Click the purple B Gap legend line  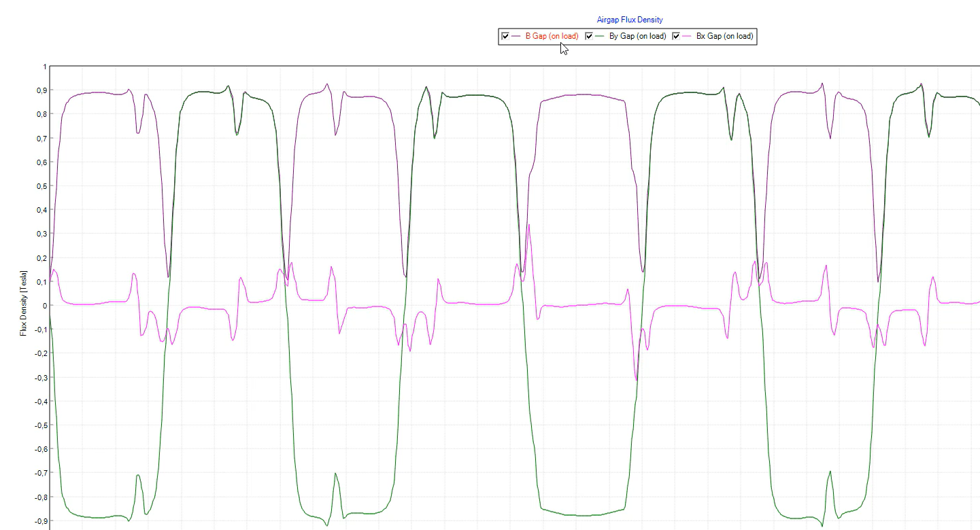coord(516,36)
